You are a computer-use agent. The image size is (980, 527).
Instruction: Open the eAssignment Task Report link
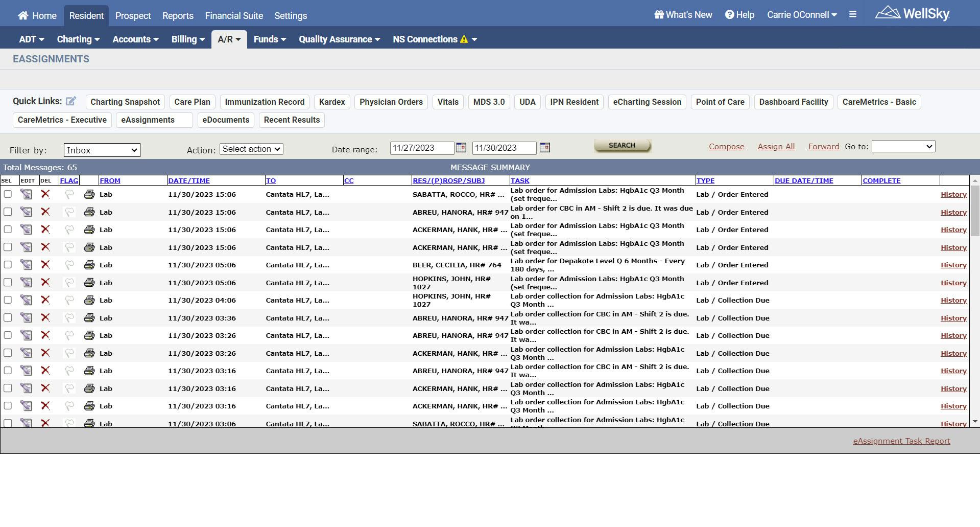point(901,441)
